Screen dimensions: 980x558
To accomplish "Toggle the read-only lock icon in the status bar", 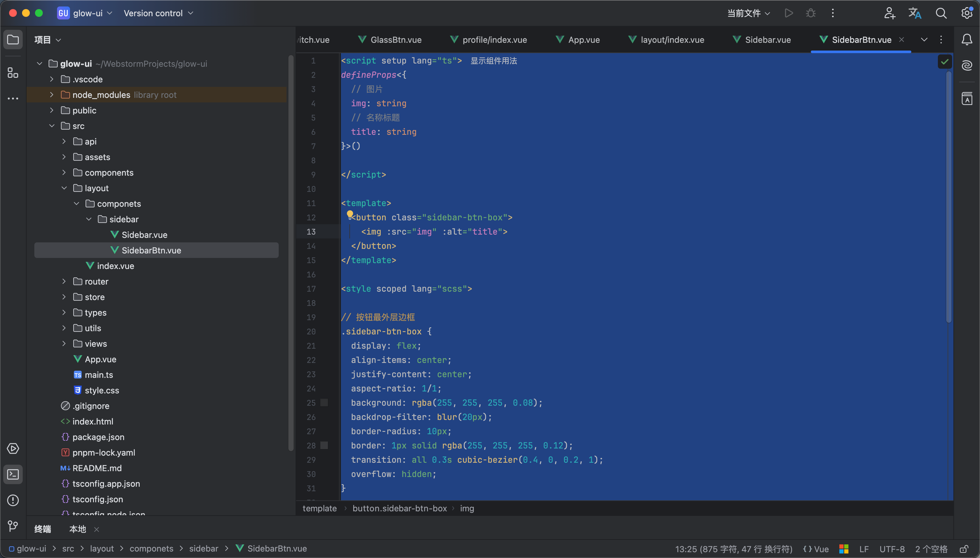I will pos(964,549).
